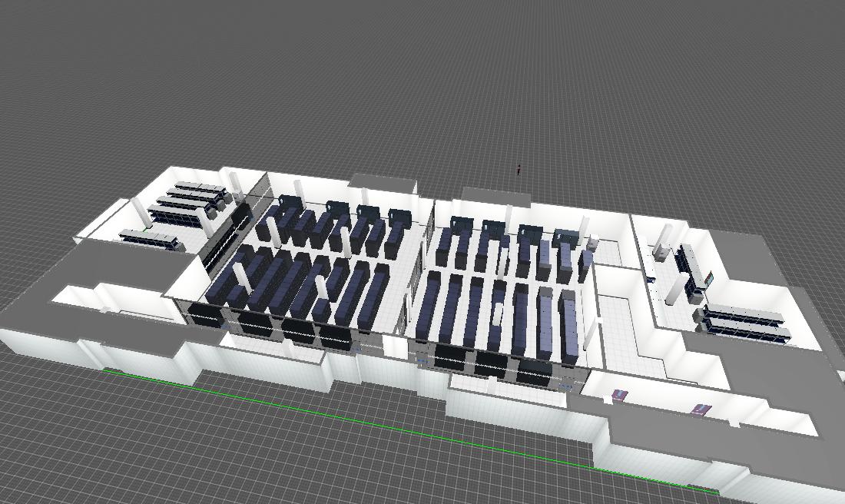
Task: Click the small teal monitor object in the right room
Action: (708, 277)
